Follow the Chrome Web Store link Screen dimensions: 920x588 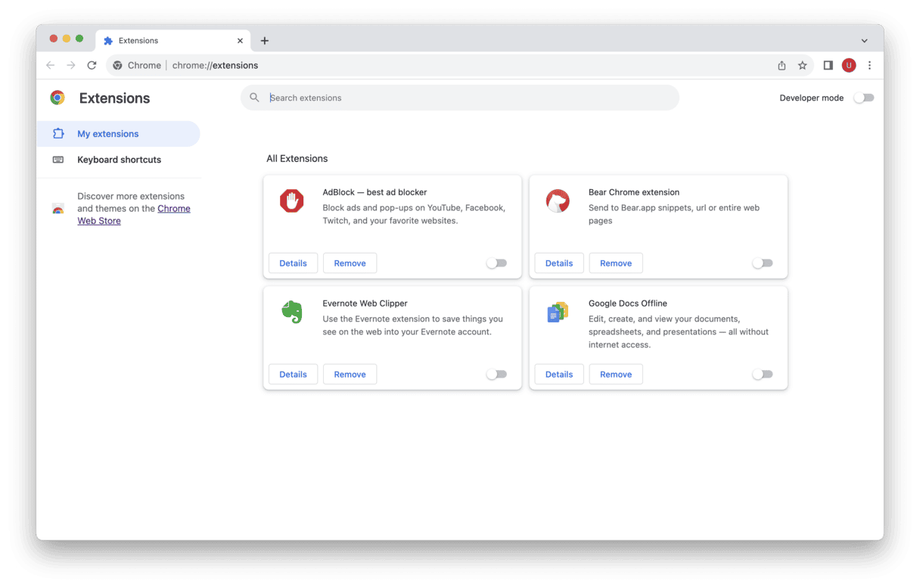coord(173,209)
